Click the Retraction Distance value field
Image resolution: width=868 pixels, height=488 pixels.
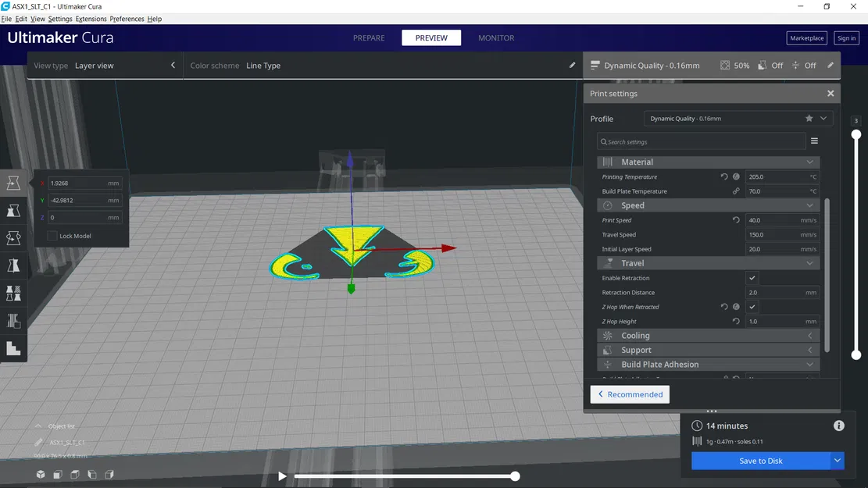point(782,292)
